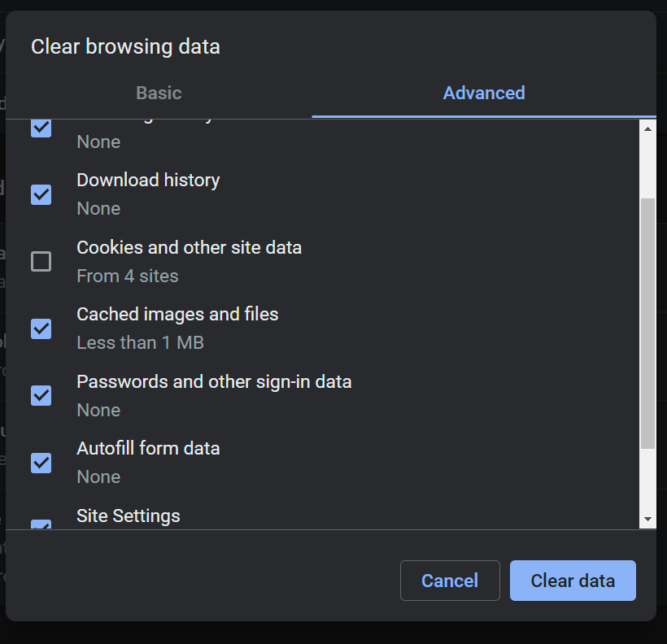Toggle Passwords and other sign-in data checkbox
Viewport: 667px width, 644px height.
[x=41, y=395]
